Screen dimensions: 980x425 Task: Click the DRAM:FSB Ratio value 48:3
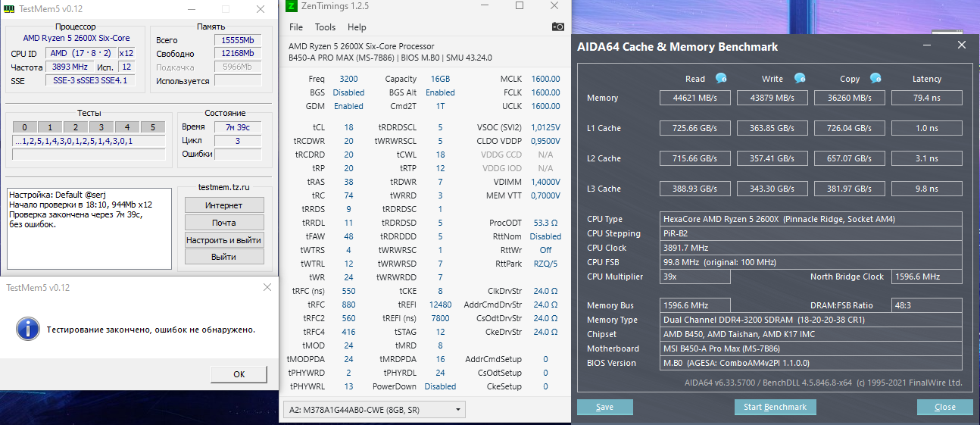pos(927,305)
